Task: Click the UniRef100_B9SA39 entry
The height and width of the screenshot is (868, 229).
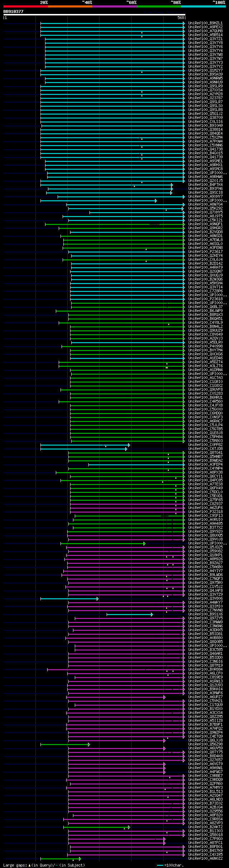Action: [205, 74]
